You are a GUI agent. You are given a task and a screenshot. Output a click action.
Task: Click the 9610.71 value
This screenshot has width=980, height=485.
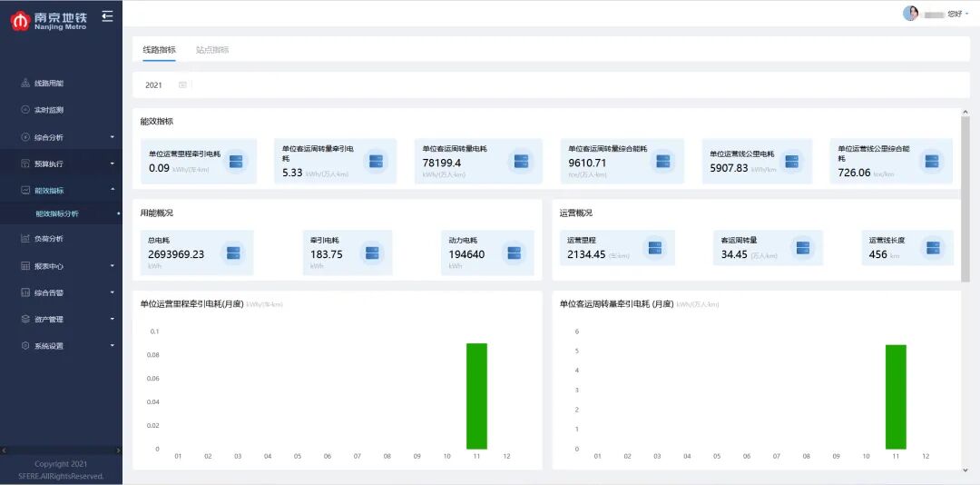[x=587, y=163]
